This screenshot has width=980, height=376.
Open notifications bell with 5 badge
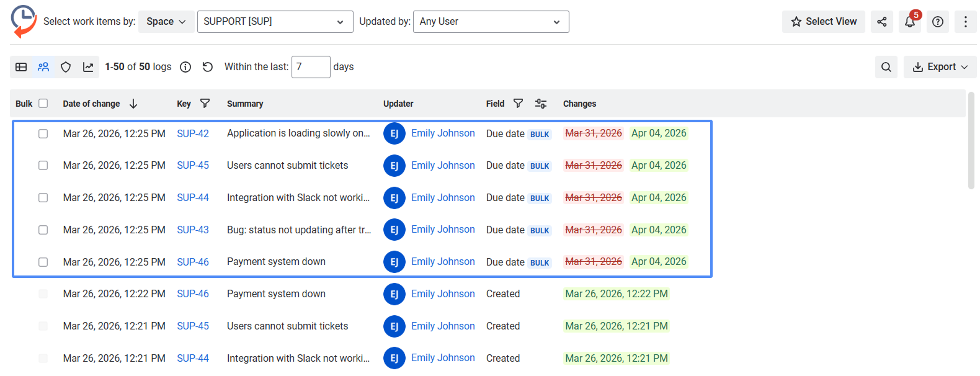[x=910, y=22]
